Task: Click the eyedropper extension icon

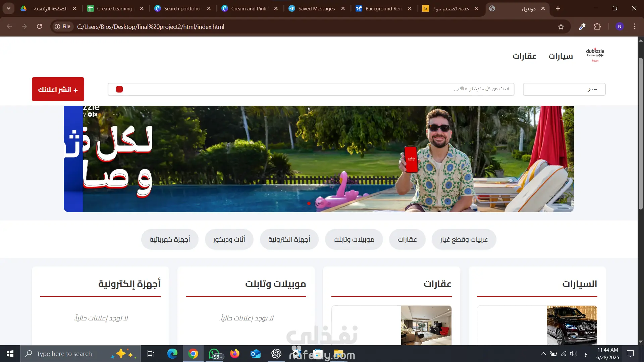Action: [582, 26]
